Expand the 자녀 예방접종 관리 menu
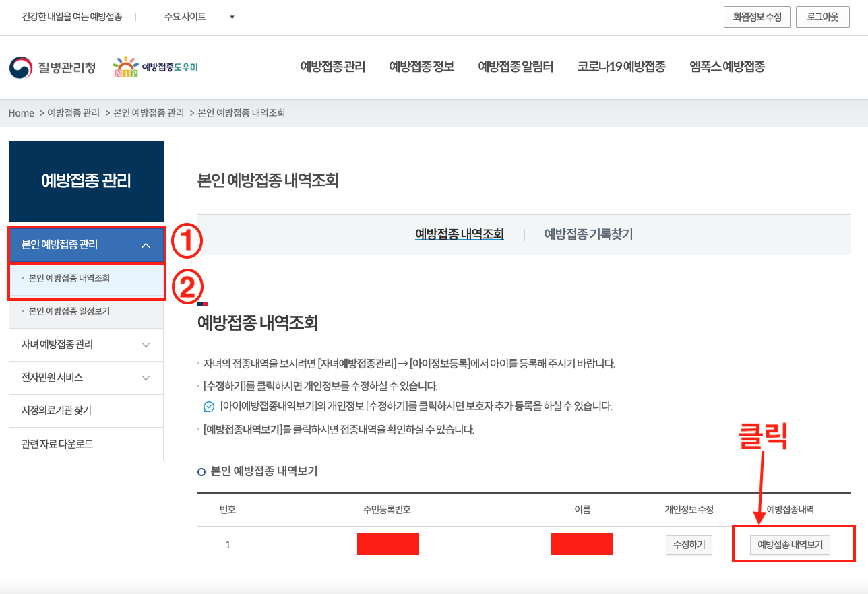Image resolution: width=868 pixels, height=594 pixels. coord(86,345)
